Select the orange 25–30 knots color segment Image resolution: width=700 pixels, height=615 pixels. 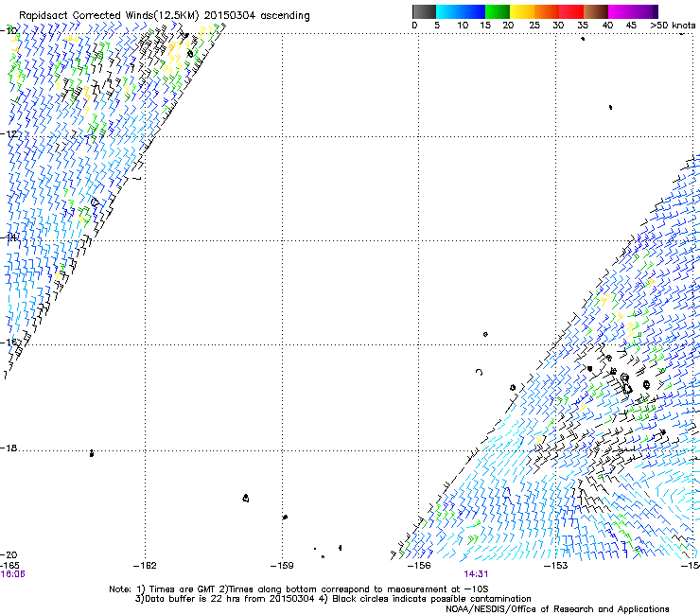(x=547, y=11)
